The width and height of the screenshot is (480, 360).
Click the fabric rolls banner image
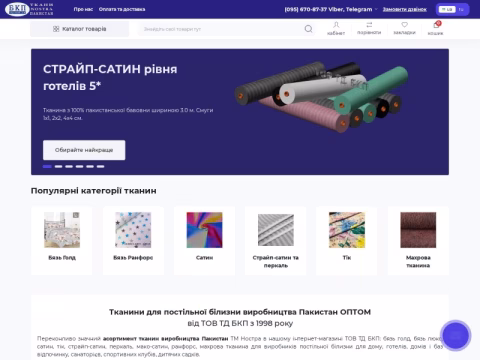(x=322, y=97)
